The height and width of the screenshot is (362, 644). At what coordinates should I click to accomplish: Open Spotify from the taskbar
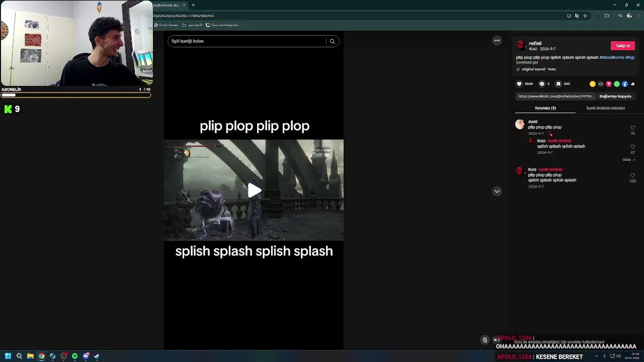coord(74,356)
